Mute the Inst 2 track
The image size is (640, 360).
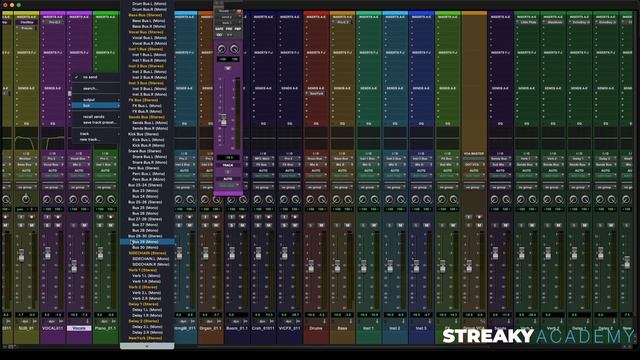coord(400,225)
